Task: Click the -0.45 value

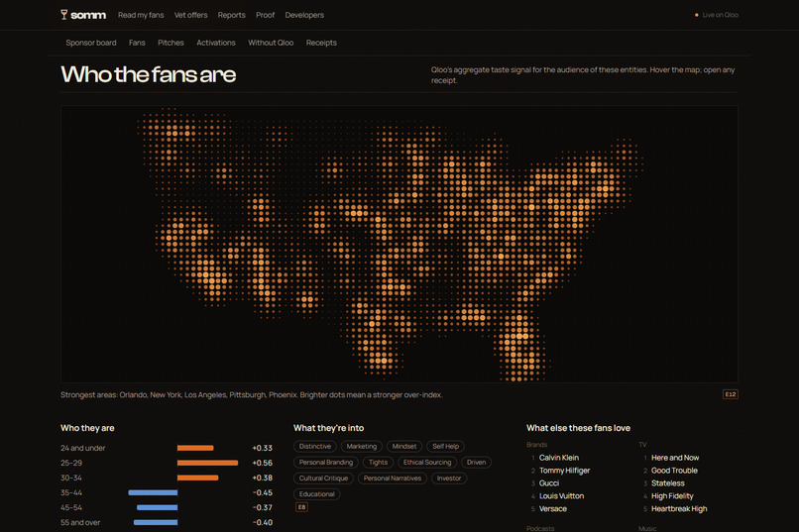Action: point(263,492)
